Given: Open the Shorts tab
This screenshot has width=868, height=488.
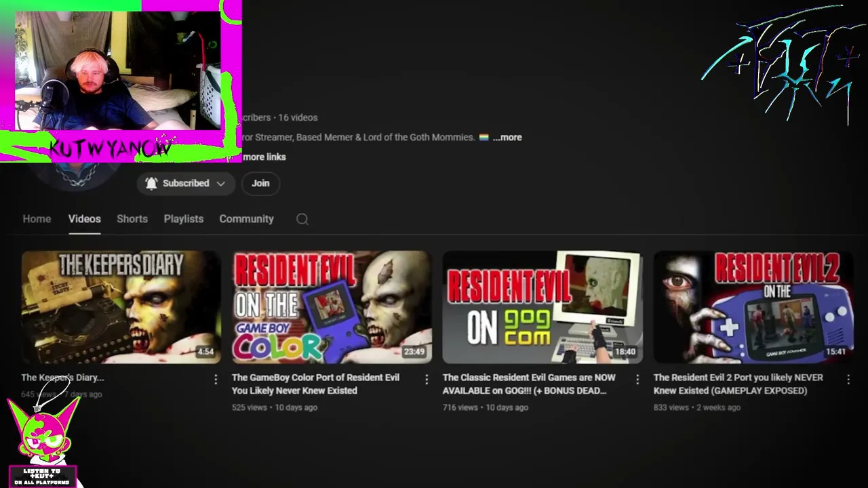Looking at the screenshot, I should click(x=132, y=219).
